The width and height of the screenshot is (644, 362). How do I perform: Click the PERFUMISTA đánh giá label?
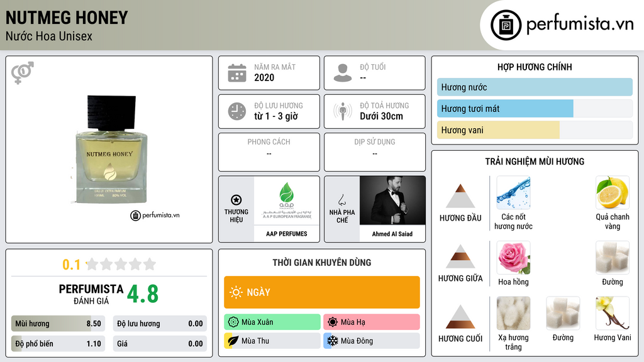coord(91,294)
